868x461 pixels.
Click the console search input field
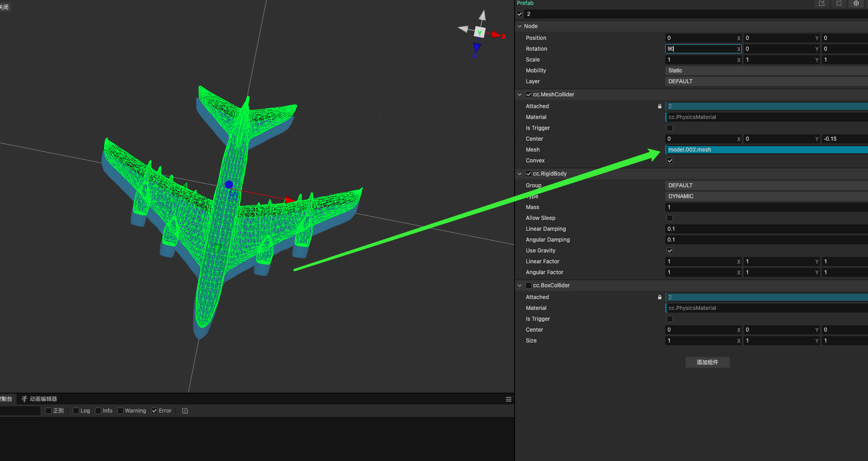click(x=20, y=411)
